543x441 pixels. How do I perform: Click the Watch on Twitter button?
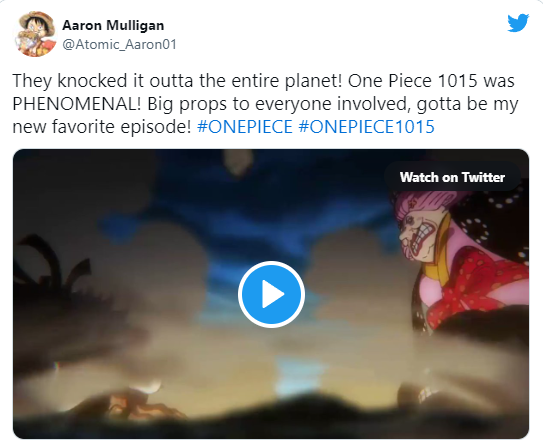[452, 177]
